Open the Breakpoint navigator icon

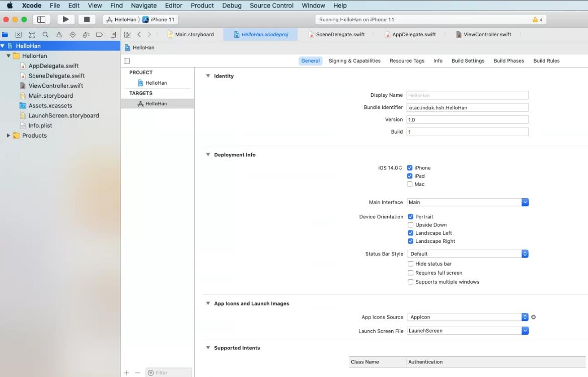point(99,35)
